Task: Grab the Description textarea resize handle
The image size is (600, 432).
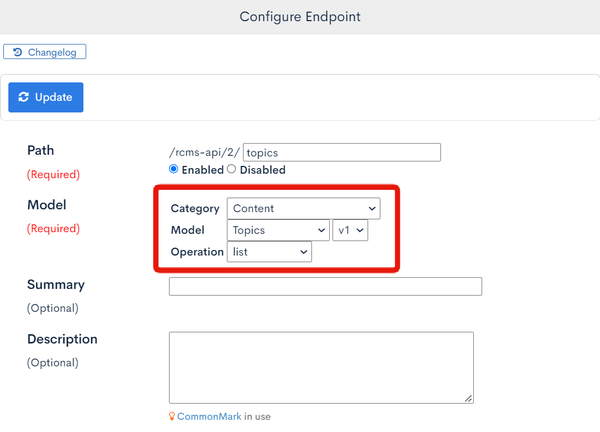Action: point(468,399)
